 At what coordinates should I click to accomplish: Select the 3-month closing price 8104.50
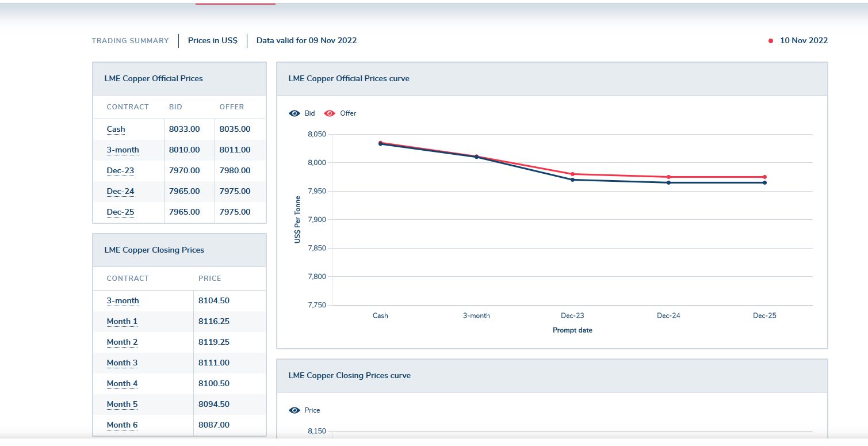(x=214, y=301)
